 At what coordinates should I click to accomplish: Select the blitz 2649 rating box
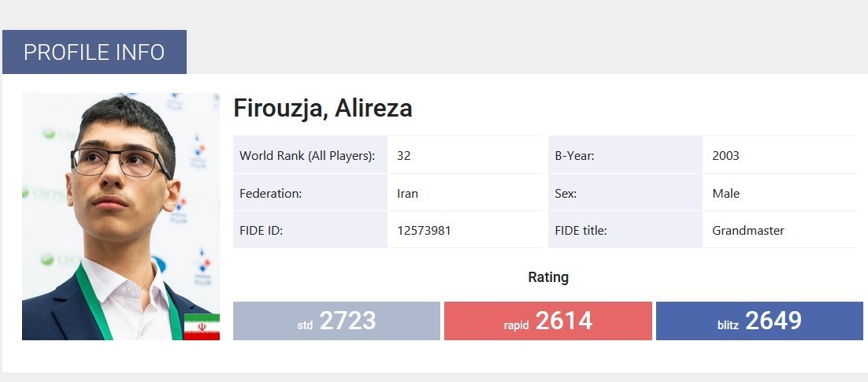[x=759, y=321]
